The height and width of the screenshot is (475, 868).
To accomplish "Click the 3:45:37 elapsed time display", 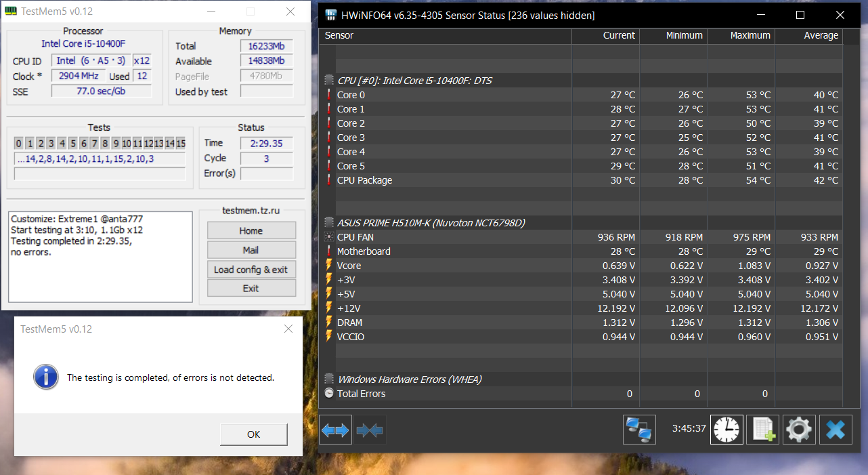I will pyautogui.click(x=689, y=429).
